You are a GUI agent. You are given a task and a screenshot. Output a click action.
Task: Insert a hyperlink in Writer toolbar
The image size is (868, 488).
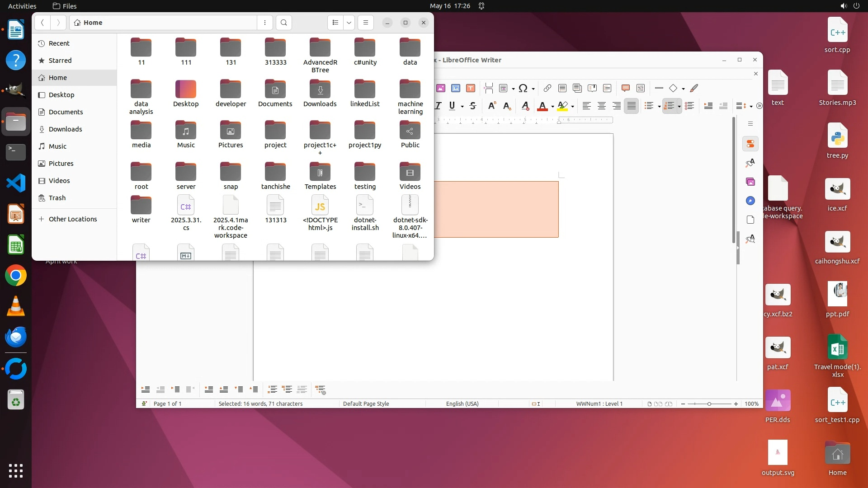[547, 88]
